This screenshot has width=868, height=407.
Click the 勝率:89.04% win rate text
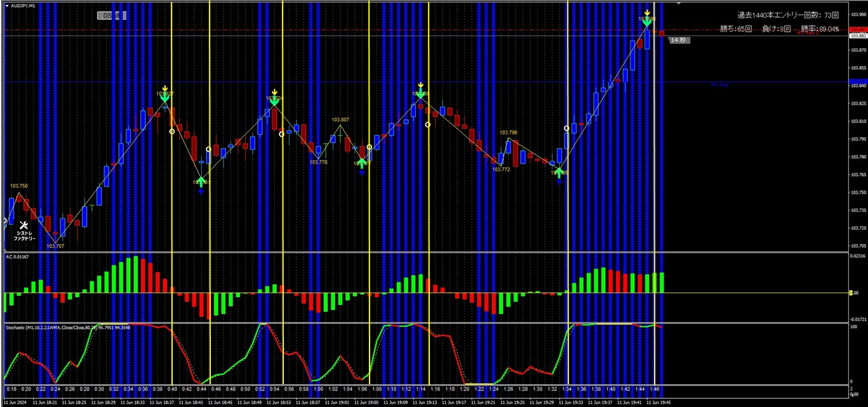[820, 29]
